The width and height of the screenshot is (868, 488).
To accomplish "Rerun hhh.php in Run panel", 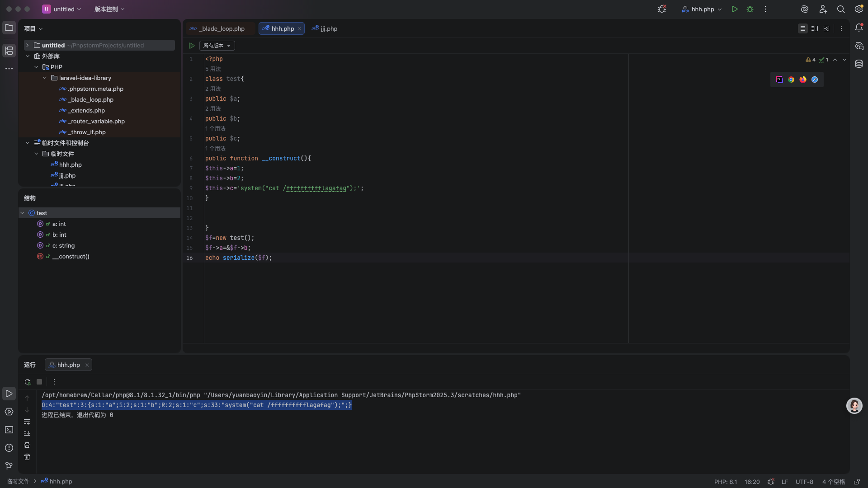I will pos(28,382).
